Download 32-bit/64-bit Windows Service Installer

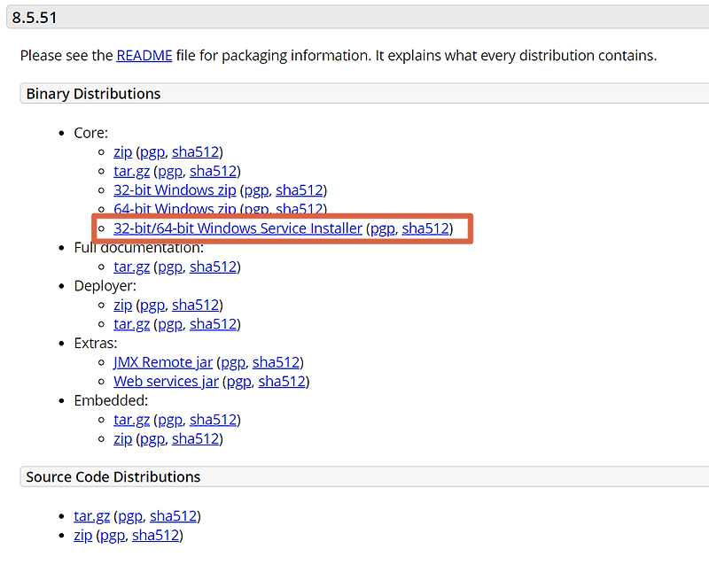[x=238, y=228]
